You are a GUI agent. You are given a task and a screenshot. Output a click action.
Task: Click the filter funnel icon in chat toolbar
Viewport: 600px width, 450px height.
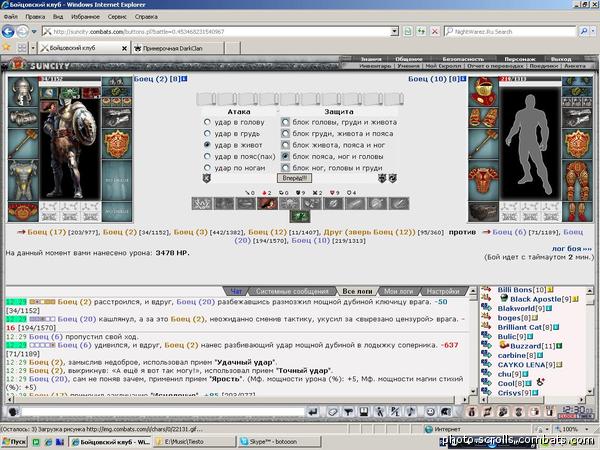point(348,412)
